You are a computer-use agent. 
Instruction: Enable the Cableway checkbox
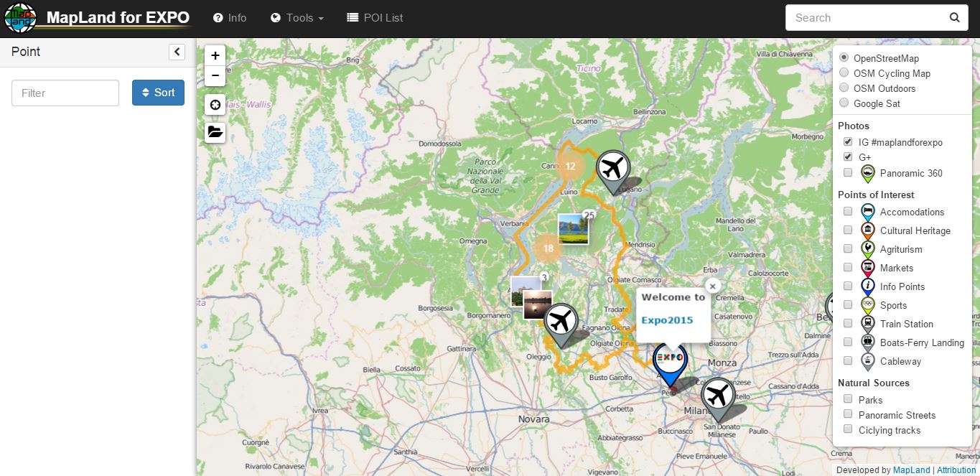848,360
